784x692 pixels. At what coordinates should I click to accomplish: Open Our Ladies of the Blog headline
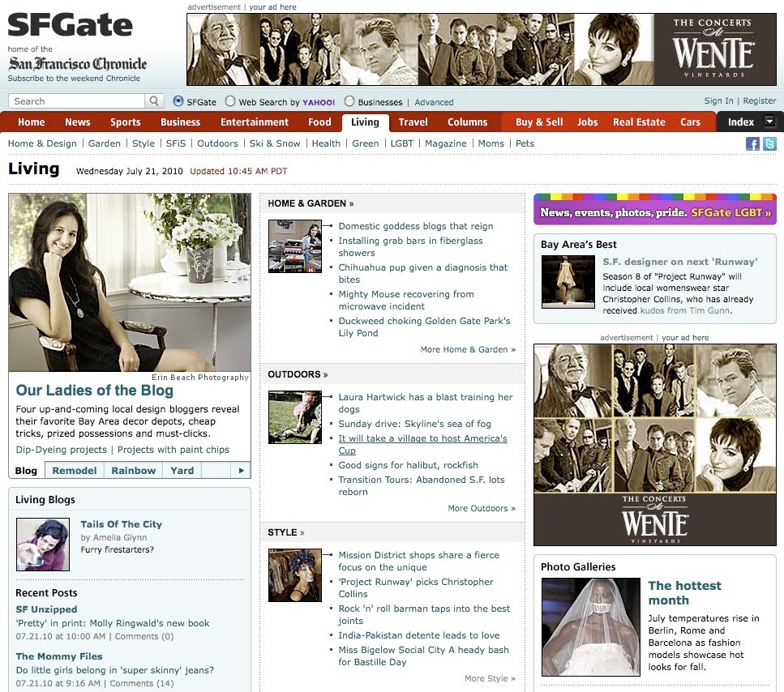point(95,391)
